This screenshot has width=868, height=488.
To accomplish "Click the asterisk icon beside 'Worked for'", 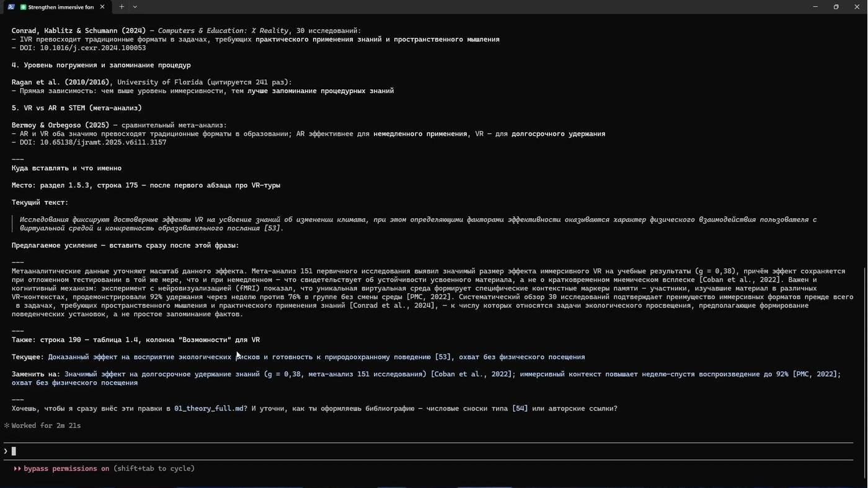I will [x=7, y=426].
